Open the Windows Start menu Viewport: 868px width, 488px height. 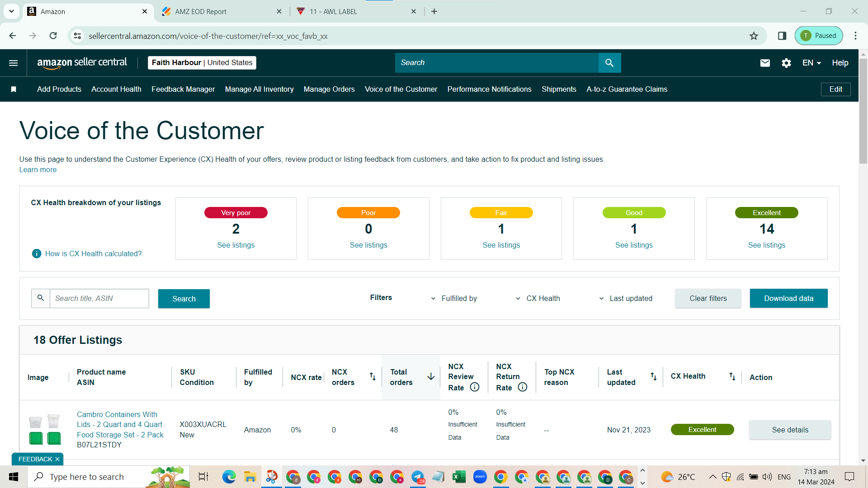pos(14,477)
